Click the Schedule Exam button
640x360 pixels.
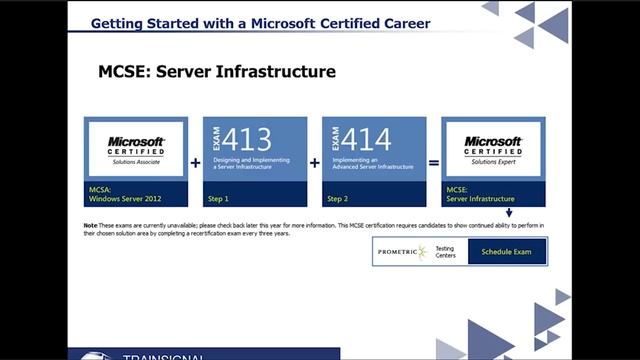pyautogui.click(x=507, y=251)
